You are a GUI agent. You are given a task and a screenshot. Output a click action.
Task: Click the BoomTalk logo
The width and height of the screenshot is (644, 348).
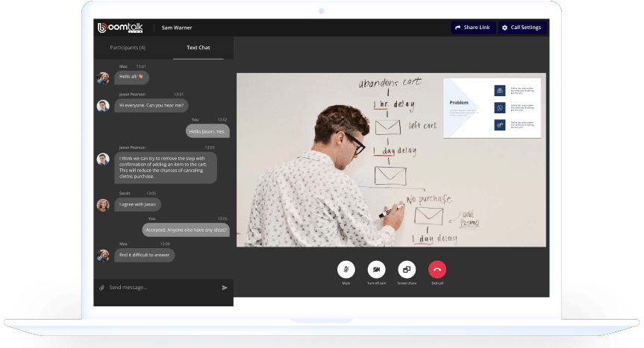tap(119, 28)
